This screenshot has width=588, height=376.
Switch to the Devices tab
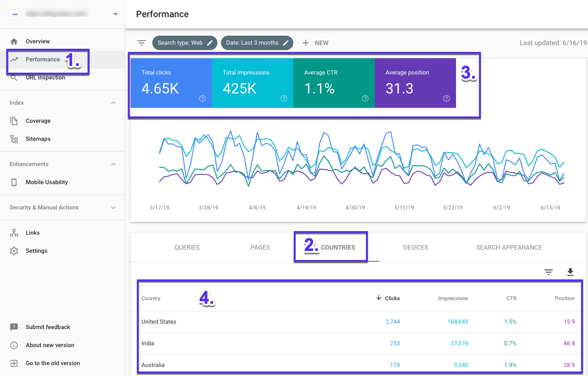[x=415, y=247]
